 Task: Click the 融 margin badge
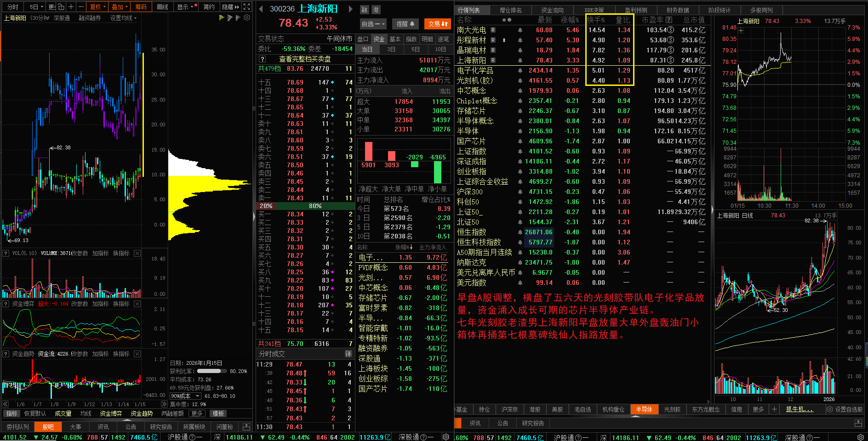coord(365,10)
